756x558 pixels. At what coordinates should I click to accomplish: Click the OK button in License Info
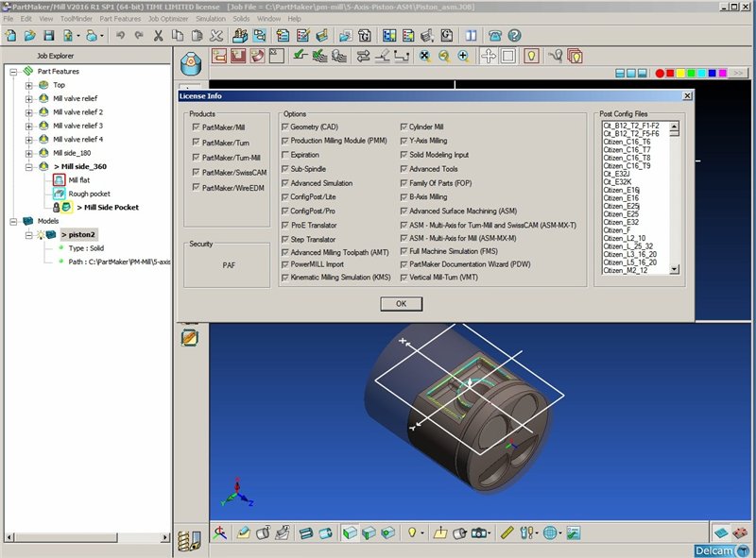tap(401, 304)
